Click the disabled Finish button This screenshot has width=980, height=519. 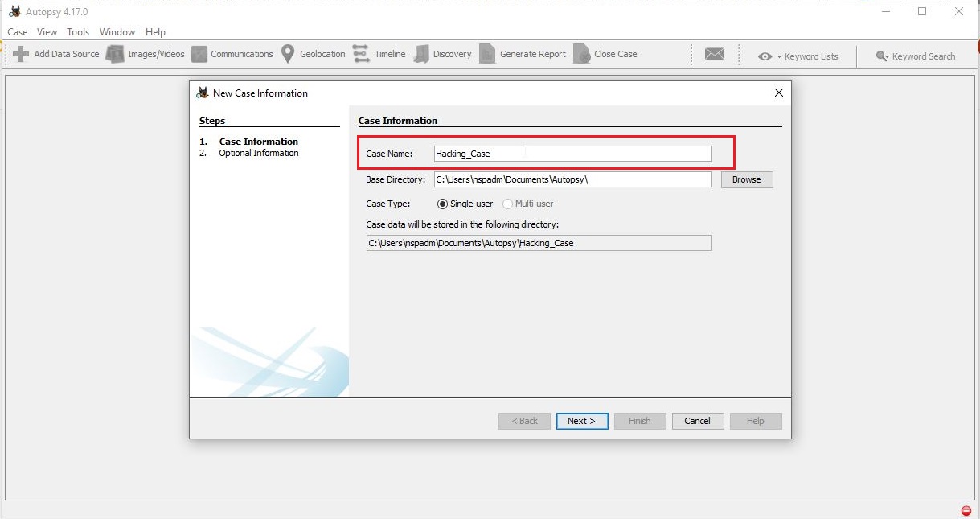640,421
